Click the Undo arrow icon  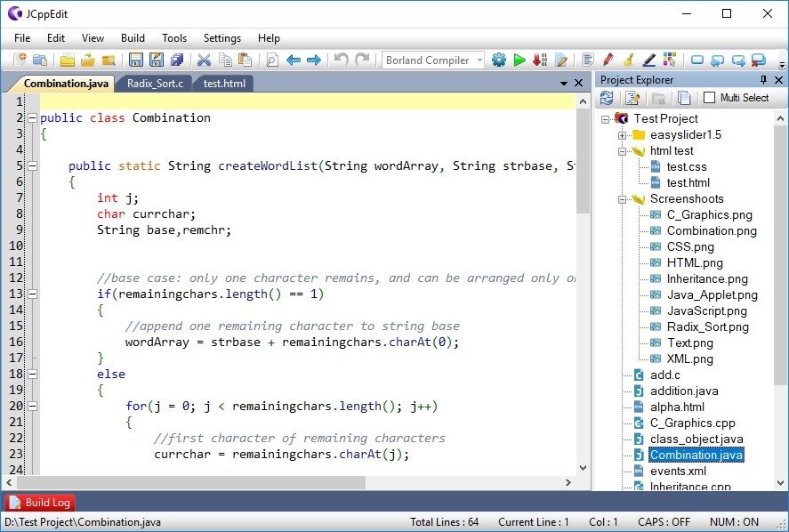341,60
